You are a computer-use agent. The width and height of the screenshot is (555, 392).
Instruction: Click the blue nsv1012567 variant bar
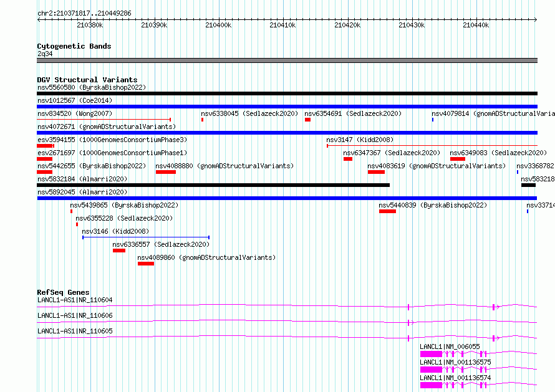point(287,107)
